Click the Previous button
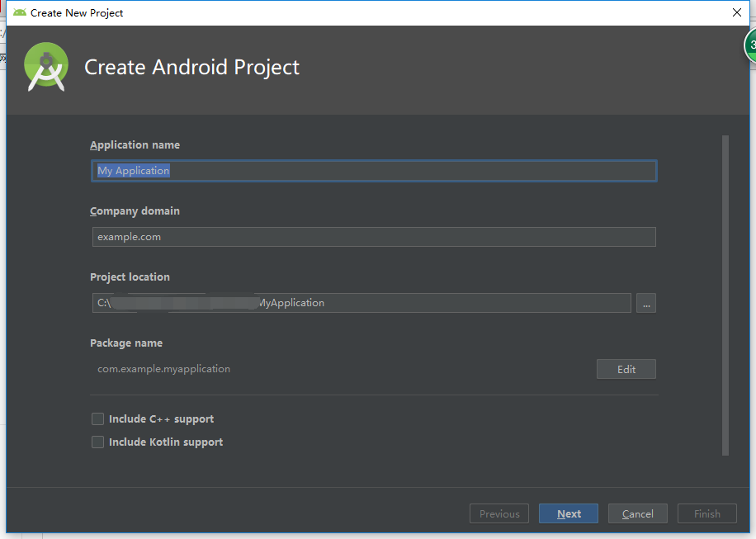 (499, 513)
